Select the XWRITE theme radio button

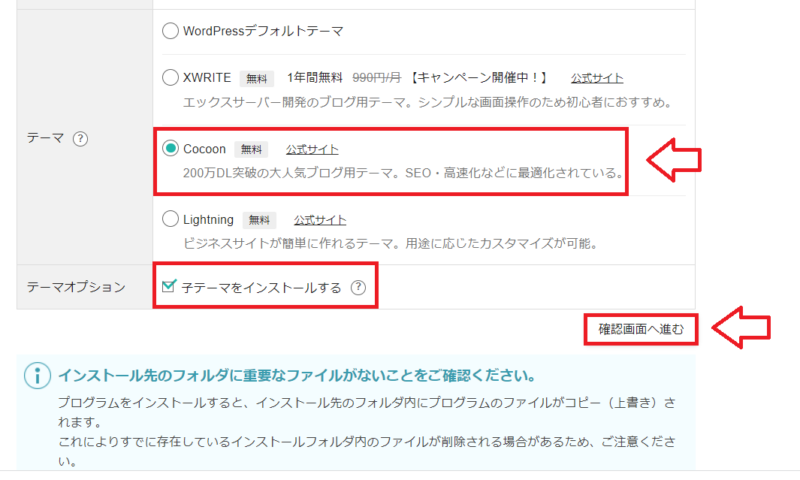[x=170, y=78]
